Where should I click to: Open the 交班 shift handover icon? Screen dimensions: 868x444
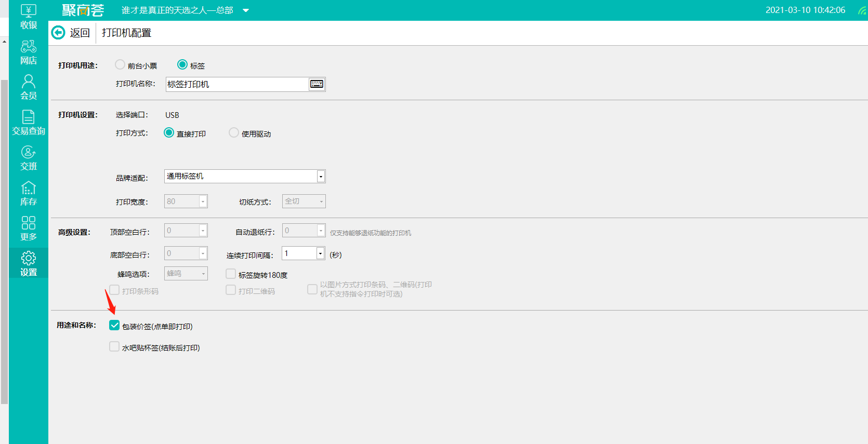(29, 158)
